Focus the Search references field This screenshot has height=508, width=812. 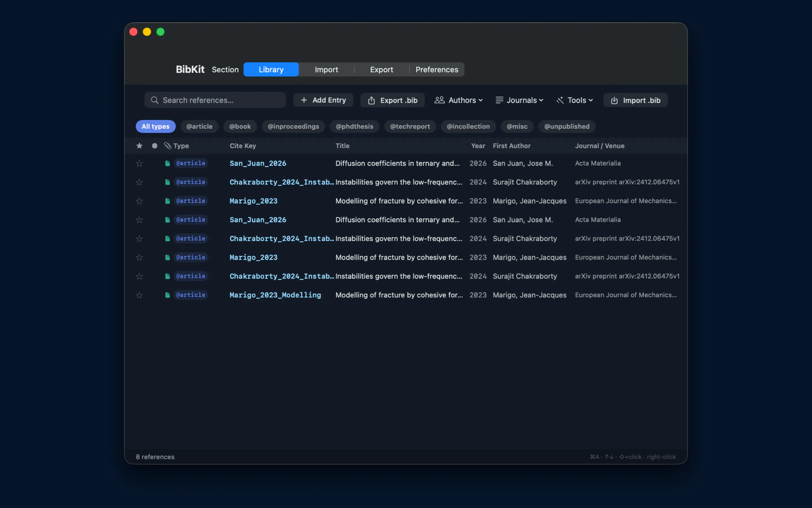coord(215,100)
